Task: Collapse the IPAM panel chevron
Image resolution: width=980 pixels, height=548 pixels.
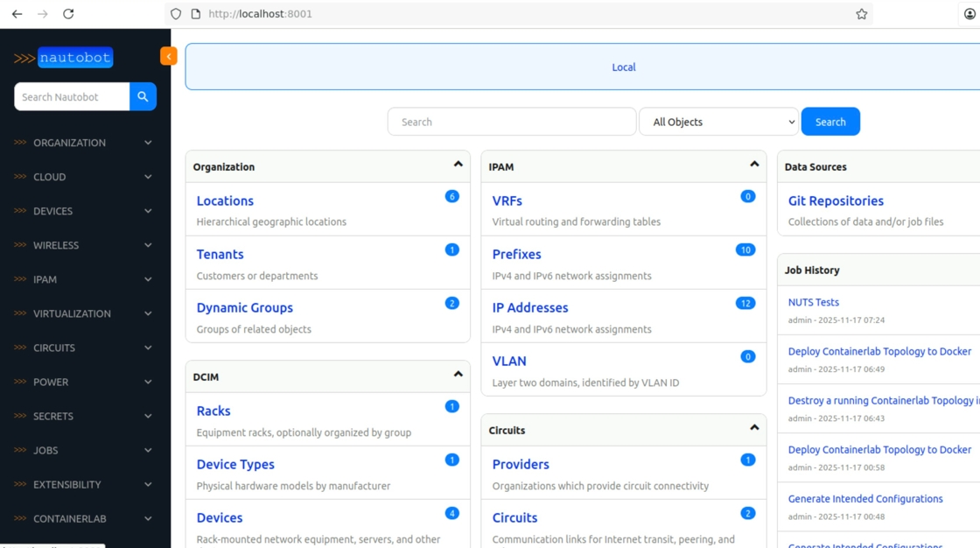Action: (753, 165)
